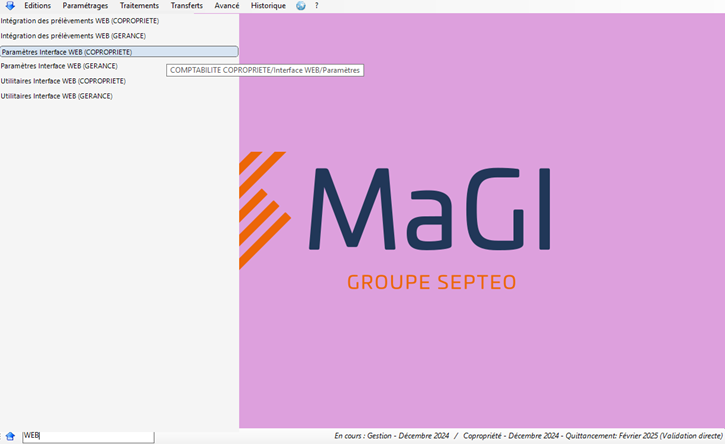Click the COMPTABILITE COPROPRIETE tooltip path
Viewport: 725px width, 444px height.
[265, 70]
